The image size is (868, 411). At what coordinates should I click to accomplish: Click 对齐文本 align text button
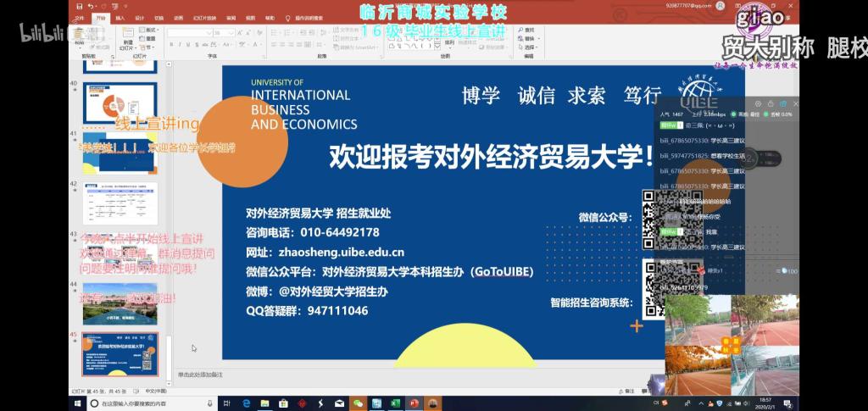click(x=348, y=39)
